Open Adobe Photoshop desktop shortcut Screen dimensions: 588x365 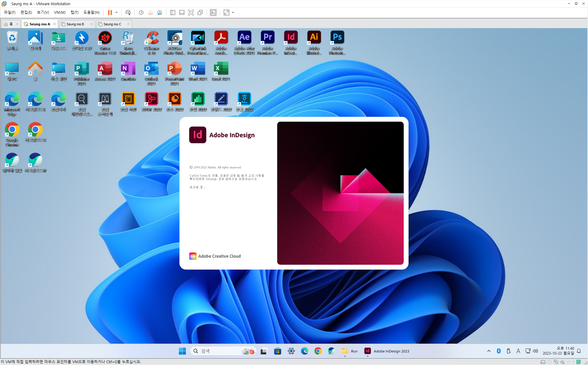(337, 42)
